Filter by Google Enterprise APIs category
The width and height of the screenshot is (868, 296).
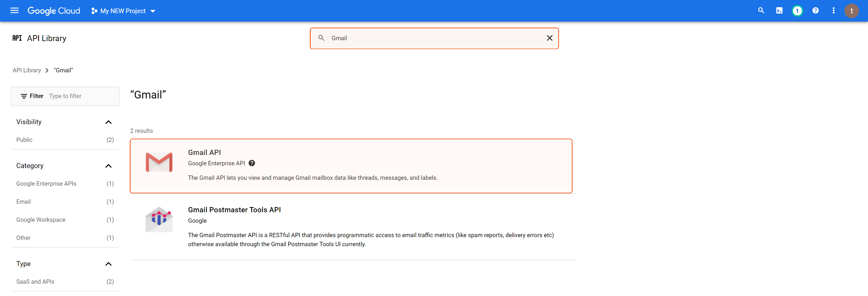(x=46, y=184)
